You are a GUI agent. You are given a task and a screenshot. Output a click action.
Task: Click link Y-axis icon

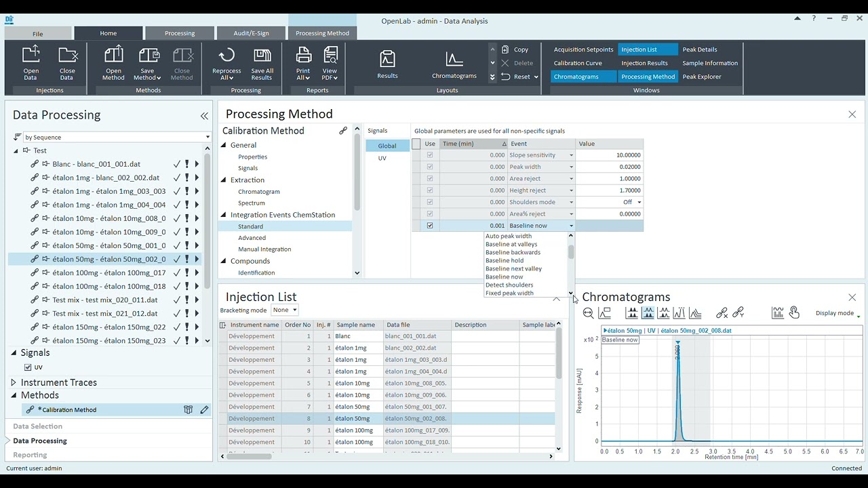click(x=738, y=313)
